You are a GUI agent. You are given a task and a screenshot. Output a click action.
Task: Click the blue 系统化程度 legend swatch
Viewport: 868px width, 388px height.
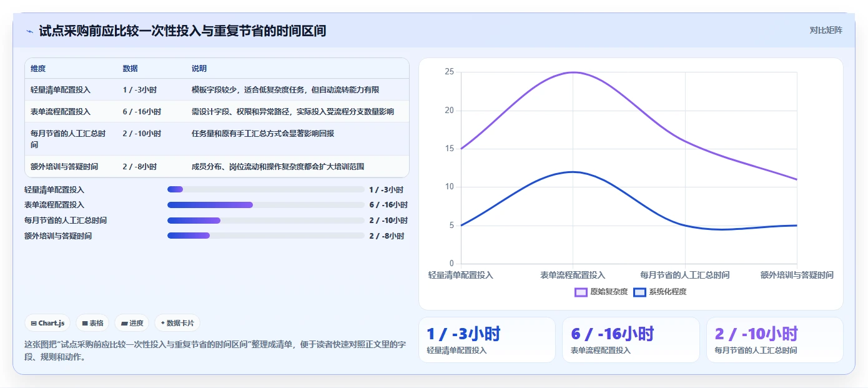639,292
